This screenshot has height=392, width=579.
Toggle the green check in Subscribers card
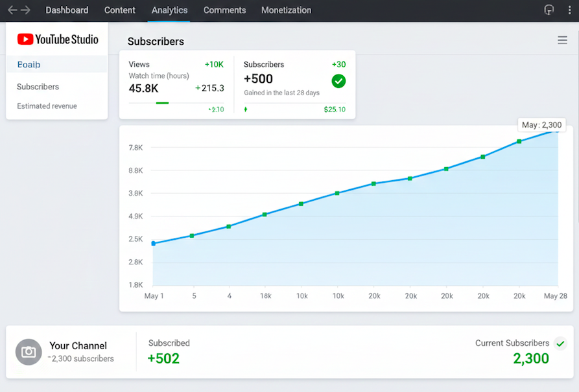pyautogui.click(x=338, y=81)
